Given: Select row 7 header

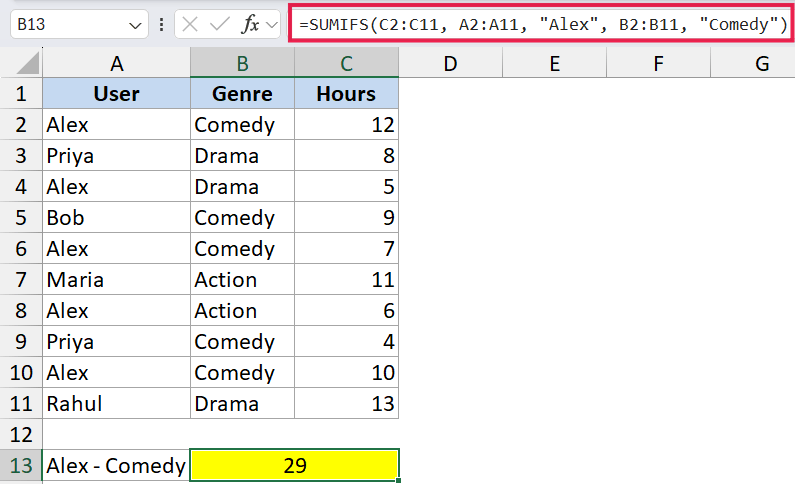Looking at the screenshot, I should pyautogui.click(x=21, y=279).
